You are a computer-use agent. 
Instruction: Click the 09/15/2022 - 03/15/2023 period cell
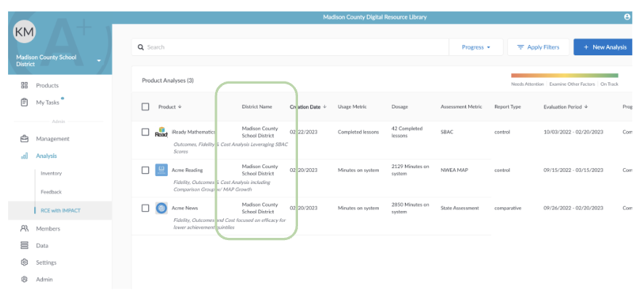point(573,170)
